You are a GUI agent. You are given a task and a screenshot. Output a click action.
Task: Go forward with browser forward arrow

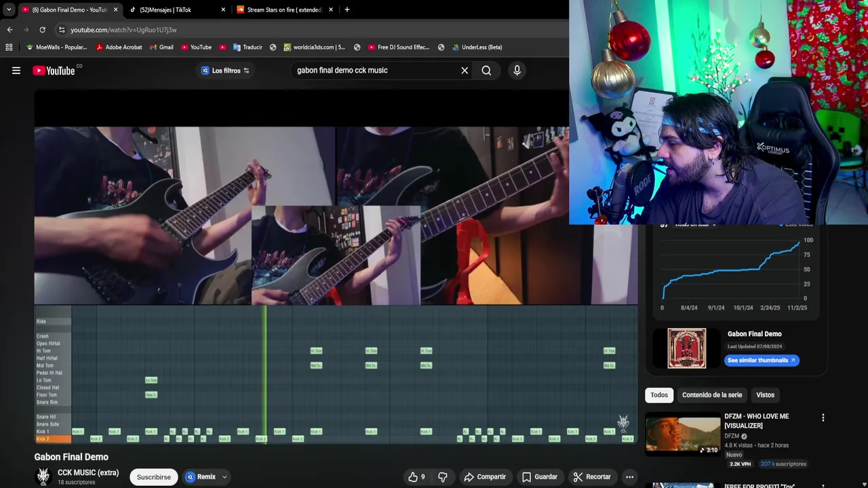26,30
